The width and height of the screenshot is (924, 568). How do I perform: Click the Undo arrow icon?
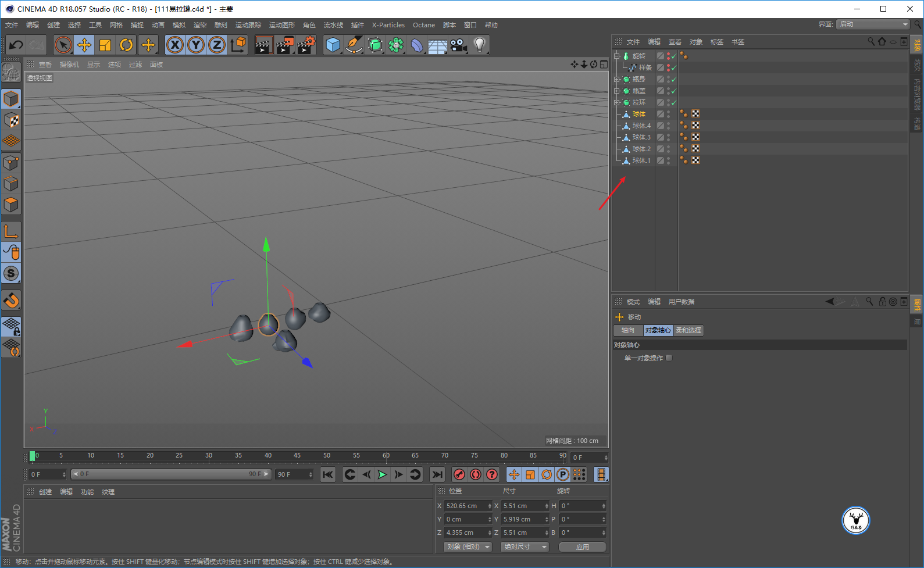[x=16, y=45]
